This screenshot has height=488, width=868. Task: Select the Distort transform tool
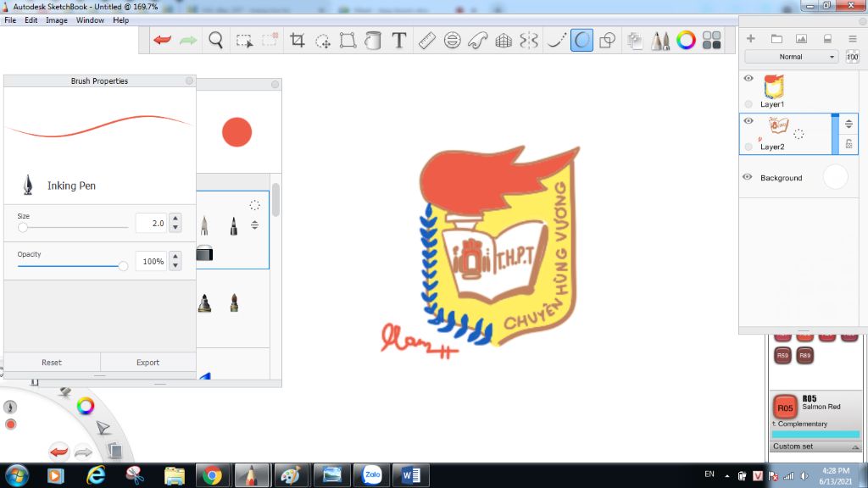[348, 40]
